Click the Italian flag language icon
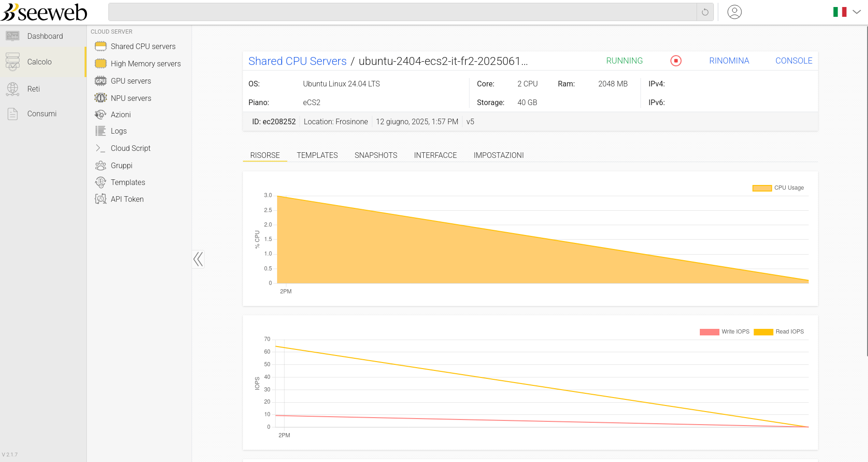Viewport: 868px width, 462px height. (840, 12)
